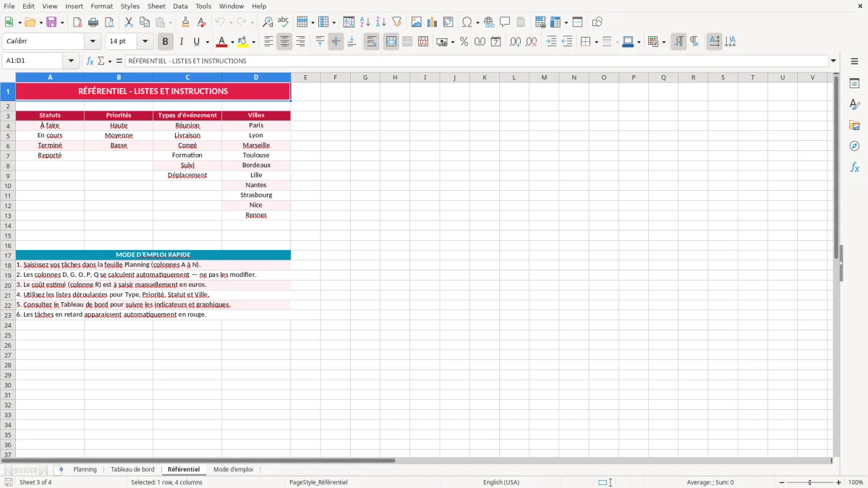Click row 17 header
Viewport: 868px width, 488px height.
[7, 255]
